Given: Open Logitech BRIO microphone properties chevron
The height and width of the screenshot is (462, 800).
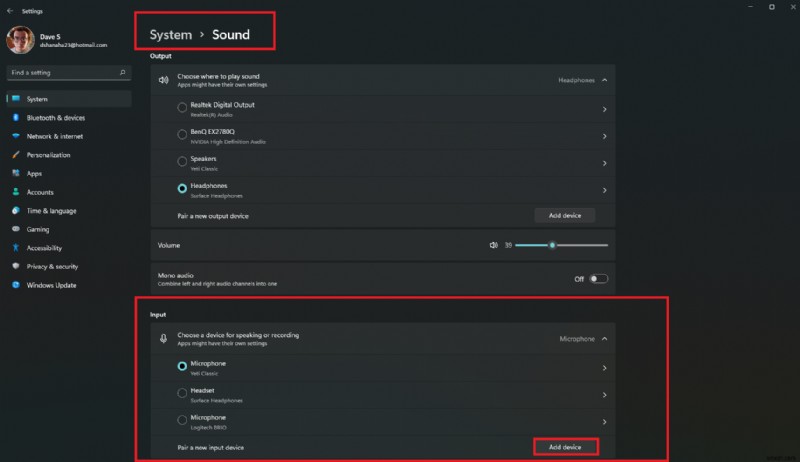Looking at the screenshot, I should click(605, 422).
